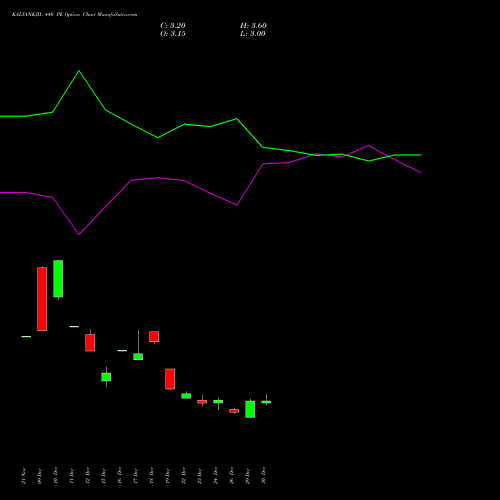Click the green candlestick for 29 Dec
Screen dimensions: 500x500
click(x=250, y=409)
